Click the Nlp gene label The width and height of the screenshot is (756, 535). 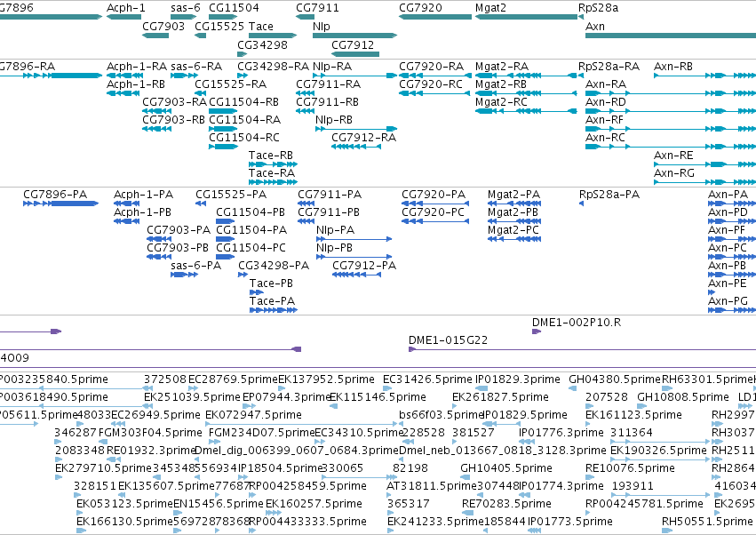coord(322,27)
